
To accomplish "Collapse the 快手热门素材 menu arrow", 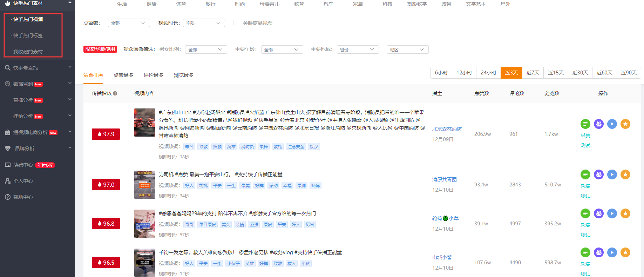I will [70, 2].
